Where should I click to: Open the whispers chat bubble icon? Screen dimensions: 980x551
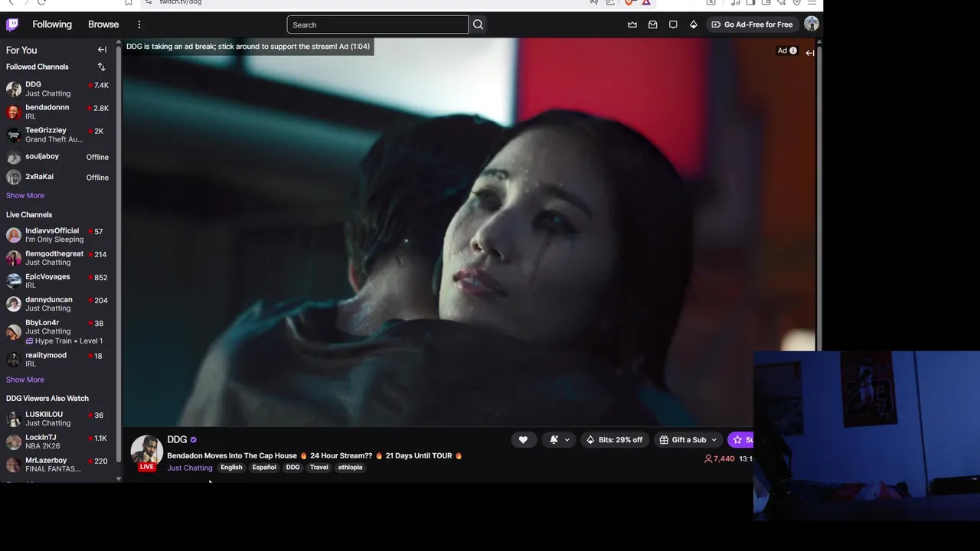pos(673,24)
